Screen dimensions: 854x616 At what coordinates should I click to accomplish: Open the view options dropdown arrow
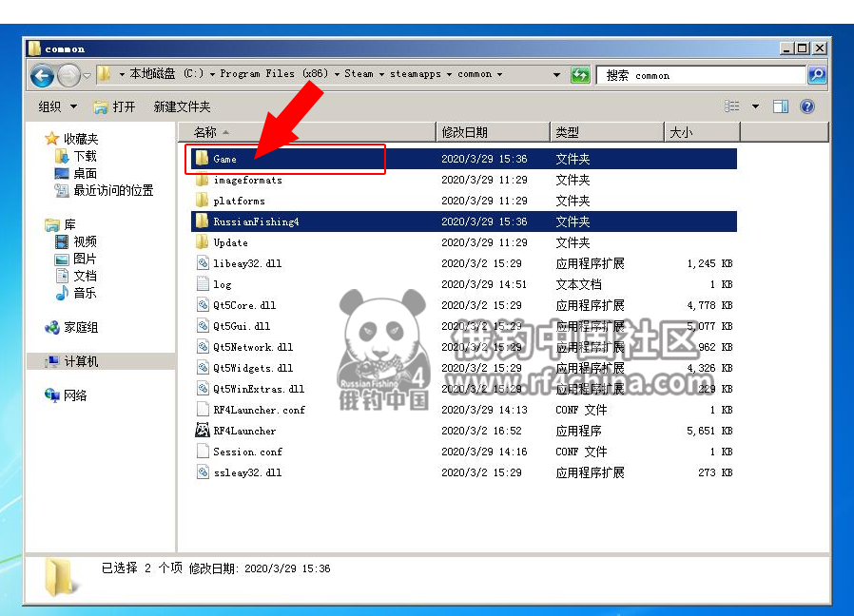point(755,106)
